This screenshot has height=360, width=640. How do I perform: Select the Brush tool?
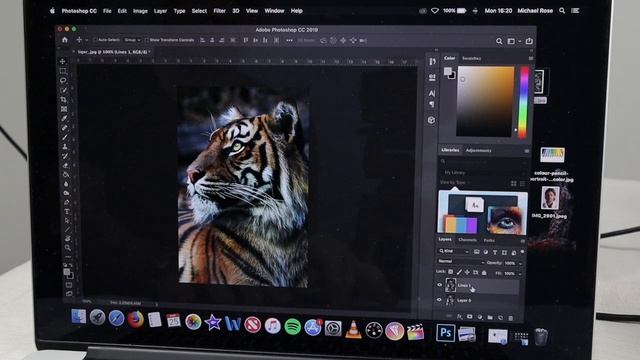point(64,137)
